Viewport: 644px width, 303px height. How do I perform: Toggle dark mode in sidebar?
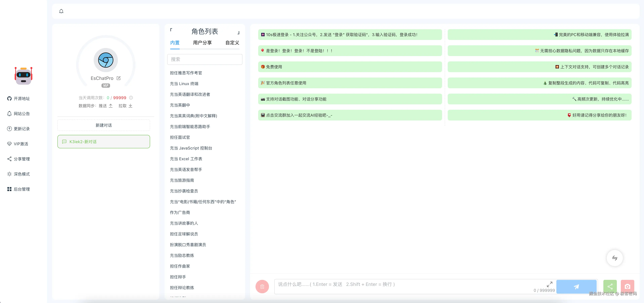[x=18, y=174]
